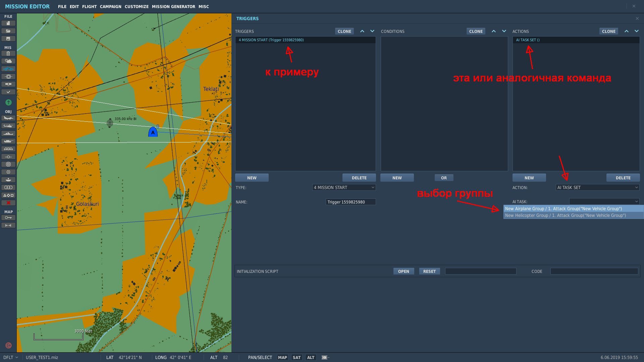Toggle MAP view mode in status bar

click(282, 357)
